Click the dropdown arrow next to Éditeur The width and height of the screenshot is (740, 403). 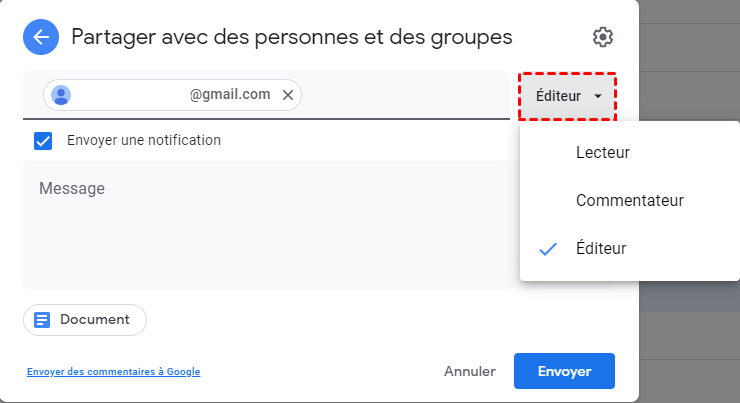tap(598, 97)
